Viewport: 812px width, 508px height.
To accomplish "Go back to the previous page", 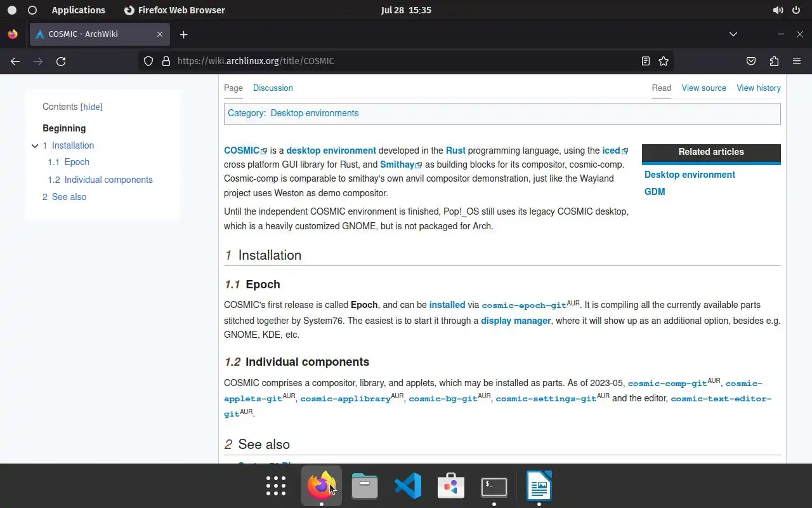I will point(15,61).
